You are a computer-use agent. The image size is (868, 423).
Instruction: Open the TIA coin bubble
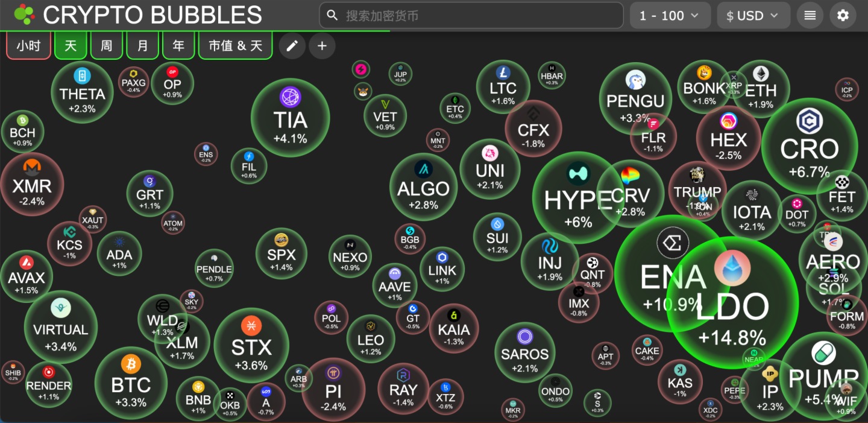coord(291,117)
